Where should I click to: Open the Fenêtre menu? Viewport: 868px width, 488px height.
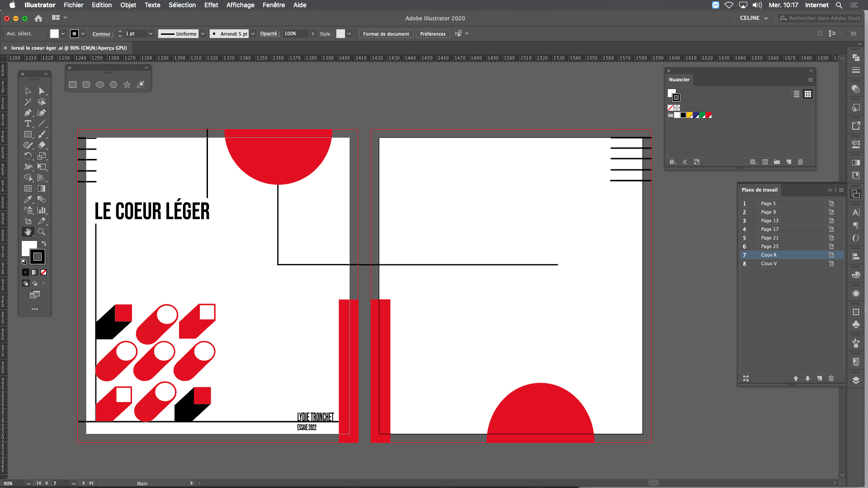pos(274,5)
